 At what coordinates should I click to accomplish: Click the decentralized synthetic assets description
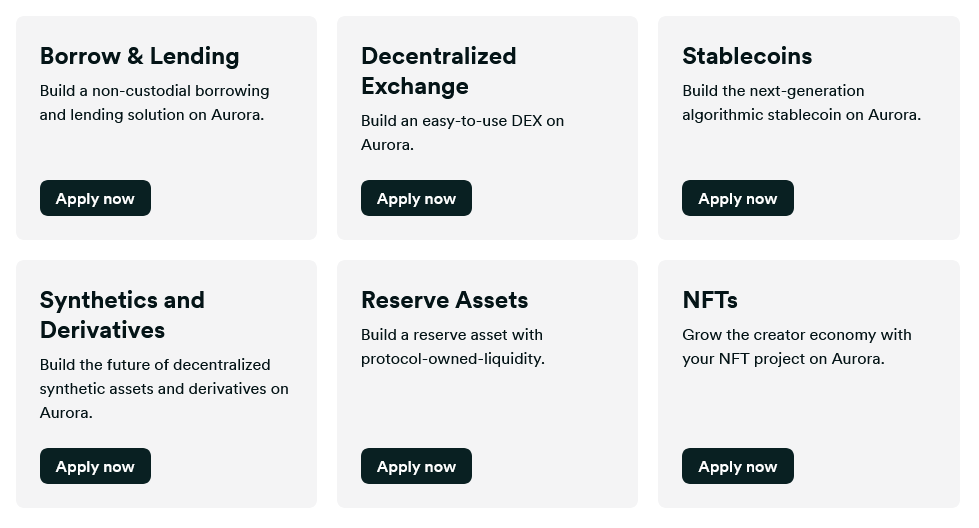point(164,389)
